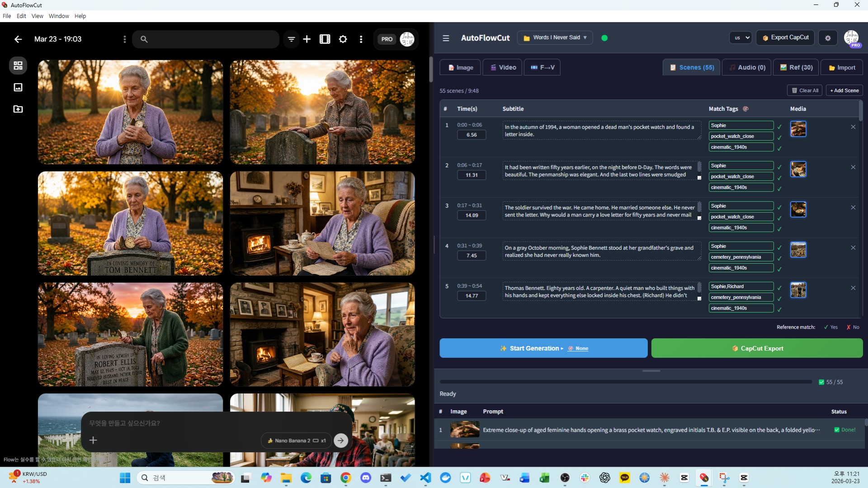This screenshot has width=868, height=488.
Task: Click the back arrow in Flow panel
Action: pyautogui.click(x=18, y=39)
